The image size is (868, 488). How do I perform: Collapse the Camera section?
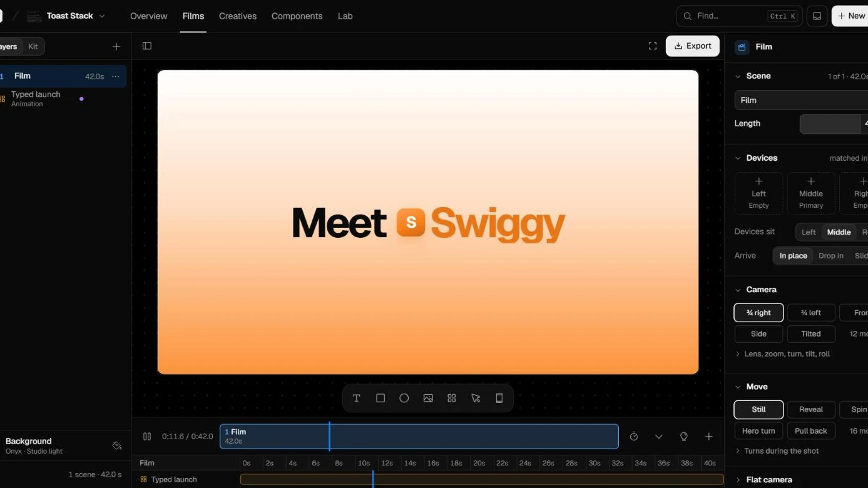point(738,290)
